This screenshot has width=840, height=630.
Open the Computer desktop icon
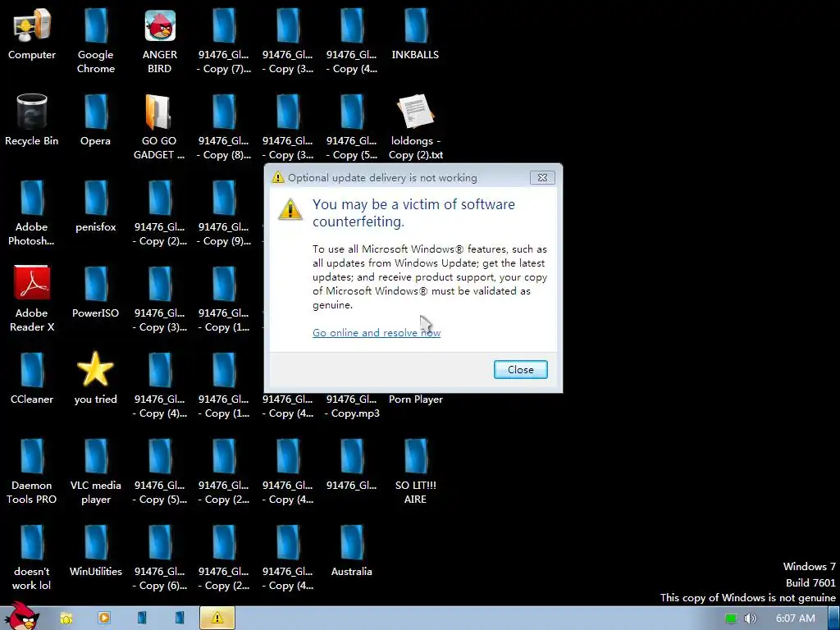[x=32, y=33]
